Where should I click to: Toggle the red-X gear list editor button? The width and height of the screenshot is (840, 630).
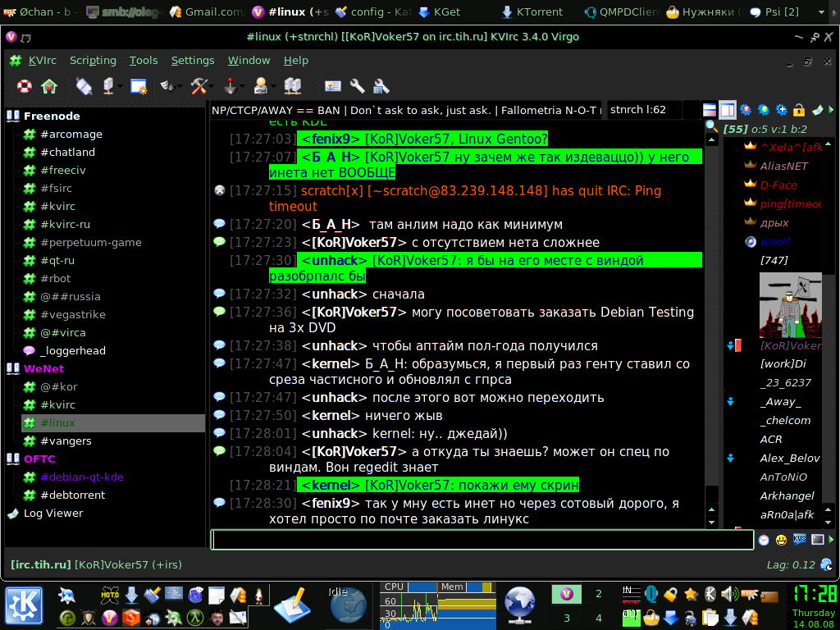(x=746, y=110)
